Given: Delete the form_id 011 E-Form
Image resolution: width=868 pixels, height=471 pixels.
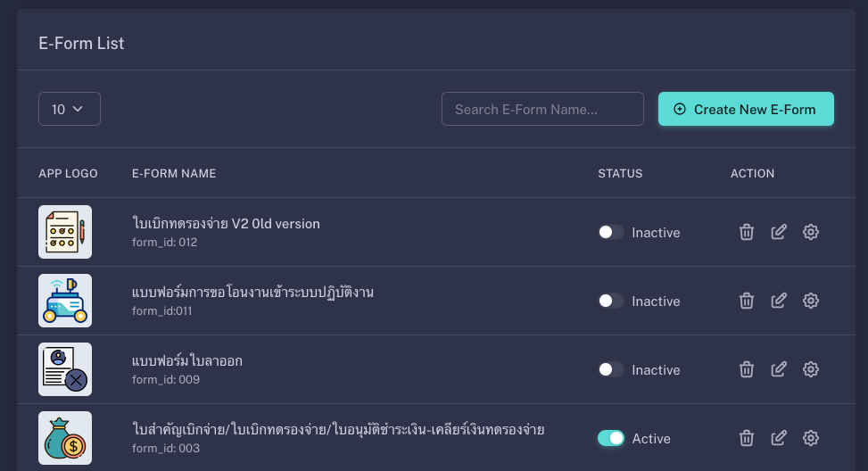Looking at the screenshot, I should (x=747, y=301).
